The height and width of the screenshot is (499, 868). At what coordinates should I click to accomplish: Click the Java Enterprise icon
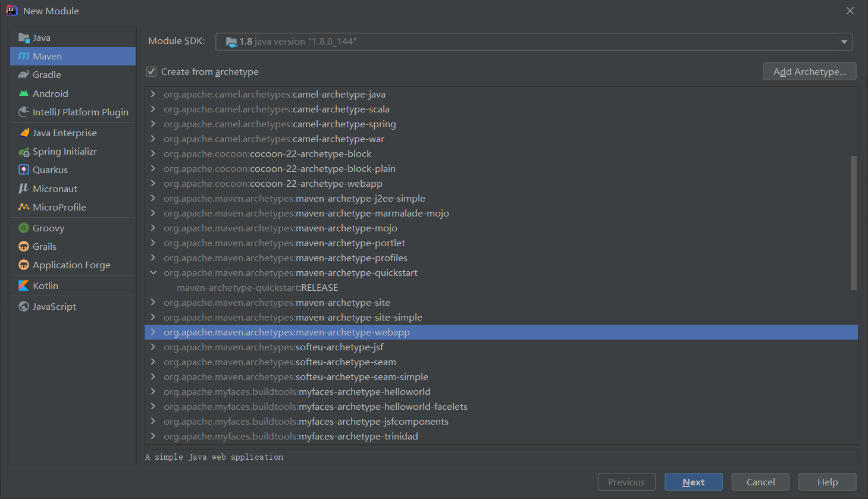tap(24, 133)
